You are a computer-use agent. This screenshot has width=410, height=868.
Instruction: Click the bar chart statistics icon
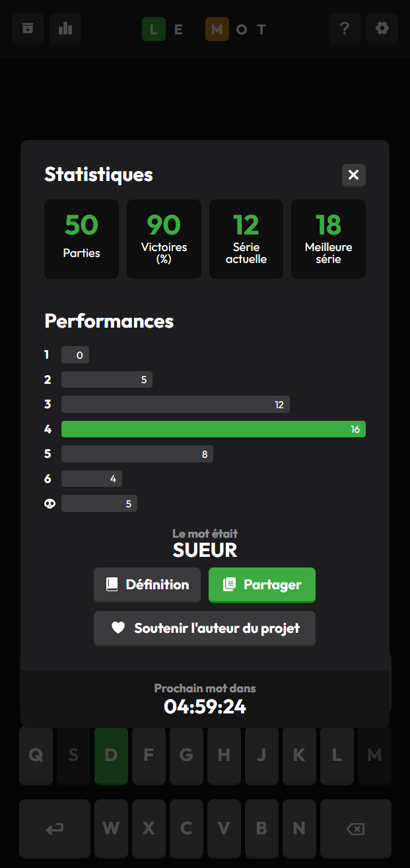point(65,28)
